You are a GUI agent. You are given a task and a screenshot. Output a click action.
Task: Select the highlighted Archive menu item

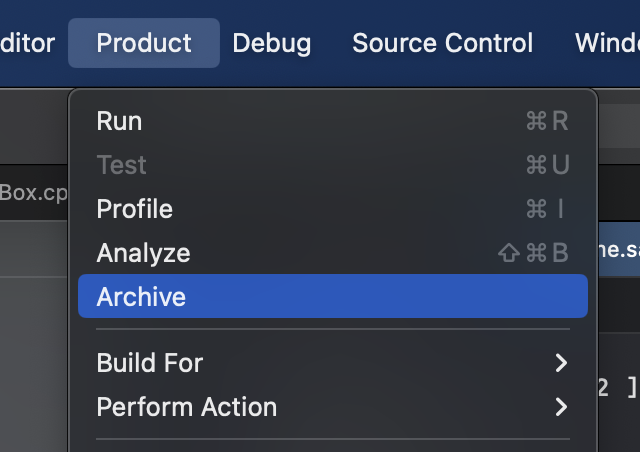[141, 297]
